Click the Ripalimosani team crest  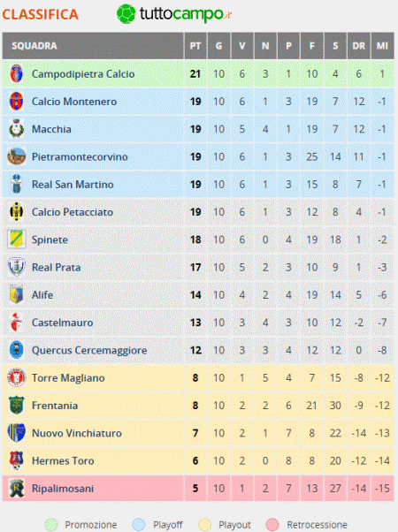tap(16, 488)
